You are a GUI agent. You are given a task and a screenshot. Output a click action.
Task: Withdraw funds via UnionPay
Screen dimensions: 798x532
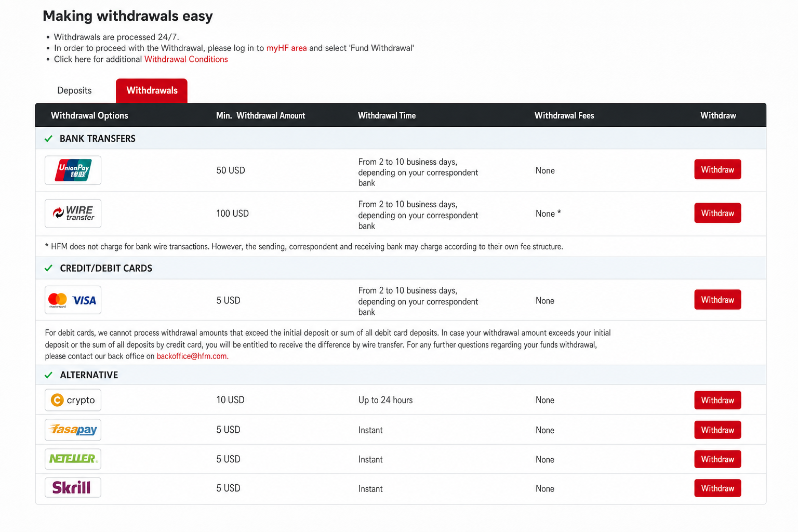[717, 169]
